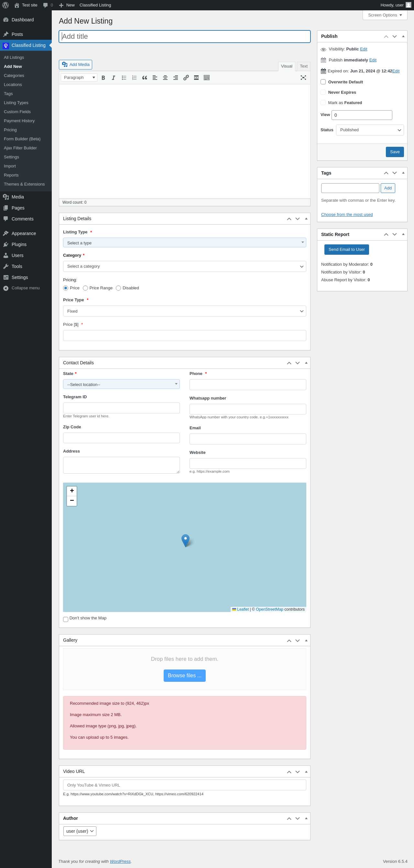Edit the Visibility setting

364,49
